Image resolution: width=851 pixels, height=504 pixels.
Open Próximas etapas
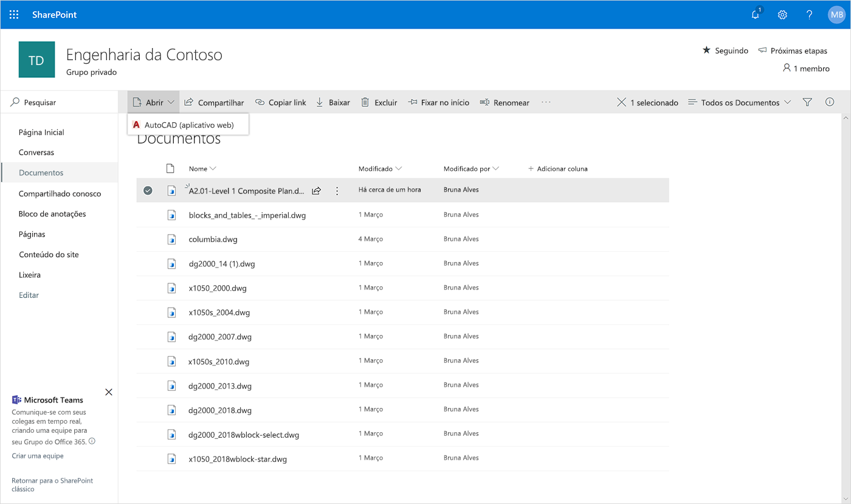point(793,50)
